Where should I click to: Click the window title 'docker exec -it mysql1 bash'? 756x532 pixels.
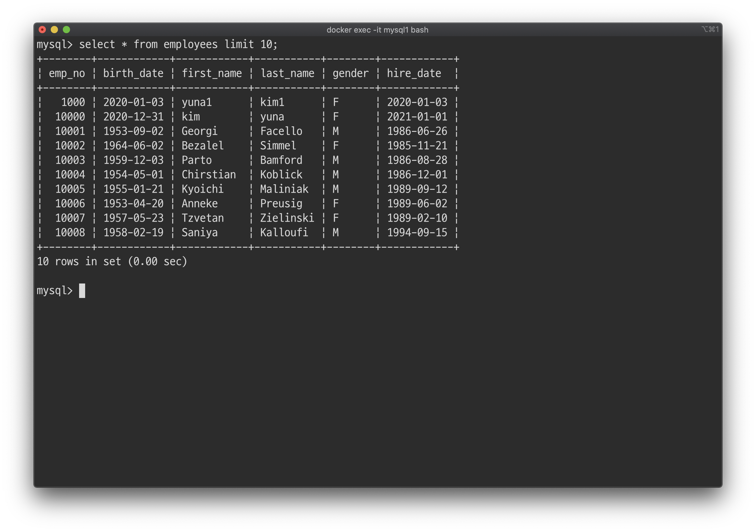click(377, 30)
